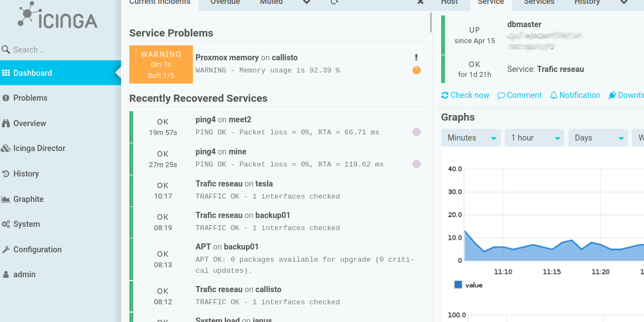Image resolution: width=644 pixels, height=322 pixels.
Task: Open Trafic reseau service on callisto
Action: (219, 289)
